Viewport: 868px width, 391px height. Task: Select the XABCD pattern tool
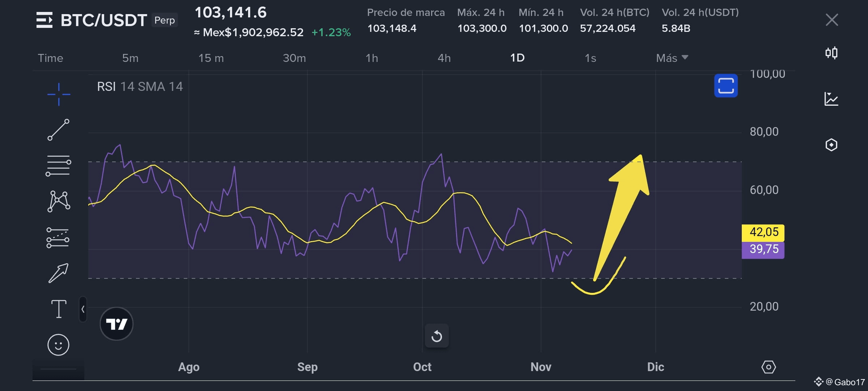59,201
